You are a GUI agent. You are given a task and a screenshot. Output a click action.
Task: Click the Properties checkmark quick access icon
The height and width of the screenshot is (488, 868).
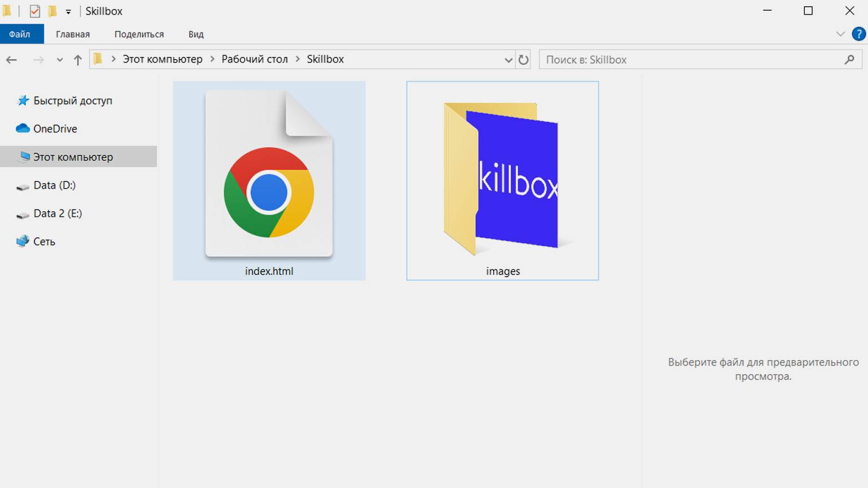coord(34,11)
